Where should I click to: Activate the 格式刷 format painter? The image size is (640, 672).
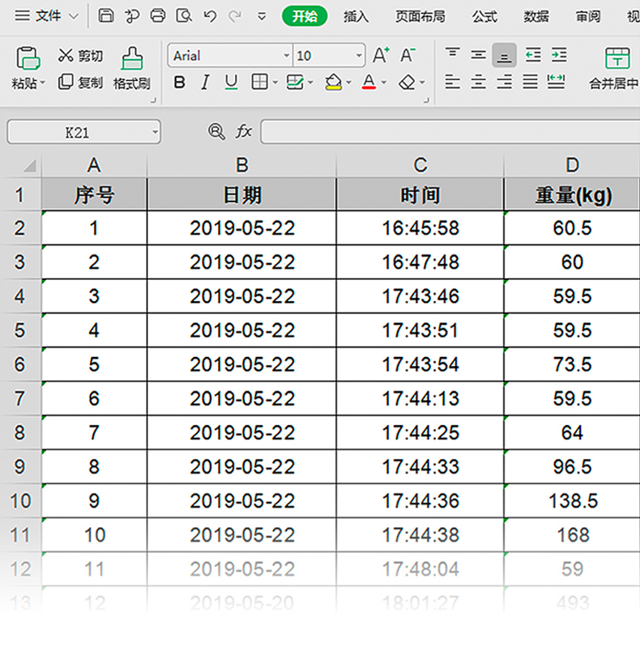tap(132, 69)
